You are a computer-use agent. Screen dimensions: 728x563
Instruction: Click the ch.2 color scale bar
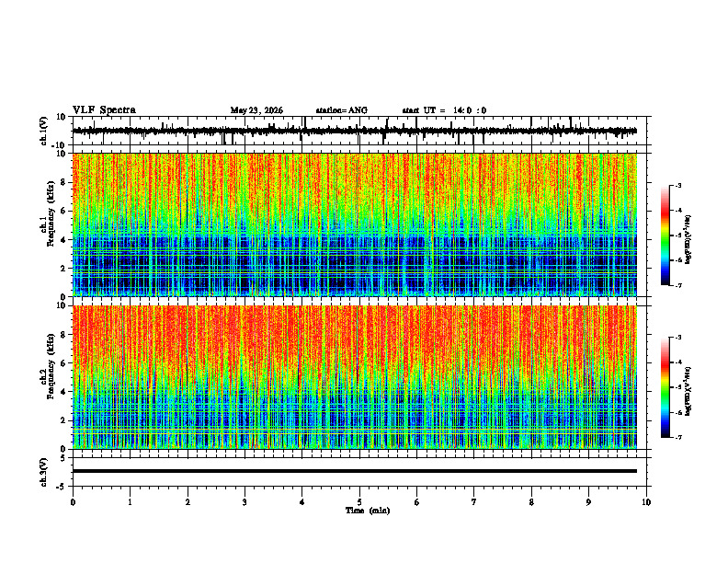coord(665,387)
